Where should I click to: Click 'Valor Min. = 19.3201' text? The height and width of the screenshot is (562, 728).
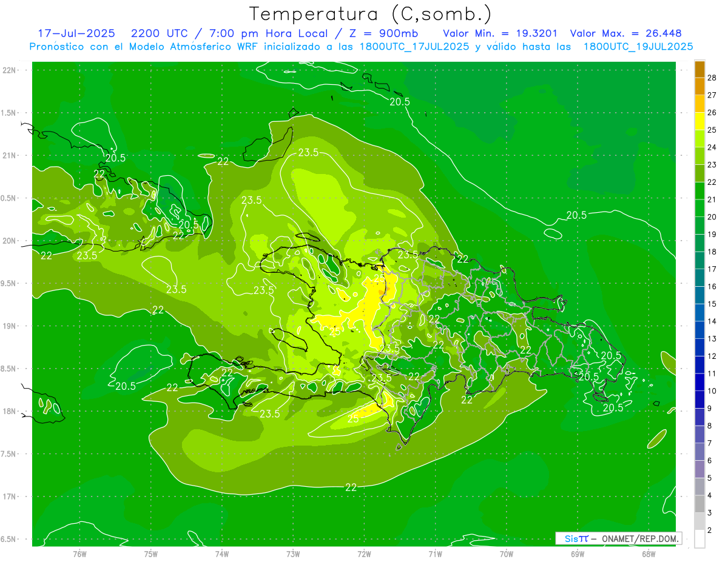(500, 33)
